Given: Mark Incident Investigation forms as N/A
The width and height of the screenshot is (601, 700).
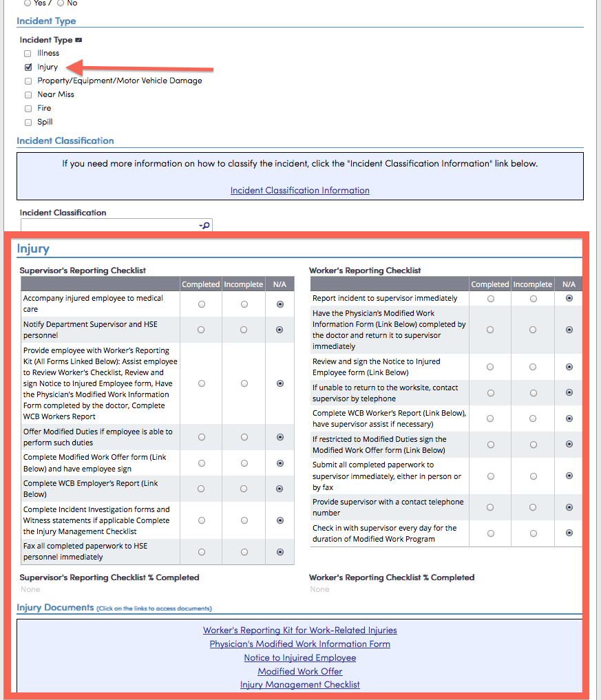Looking at the screenshot, I should (x=280, y=520).
